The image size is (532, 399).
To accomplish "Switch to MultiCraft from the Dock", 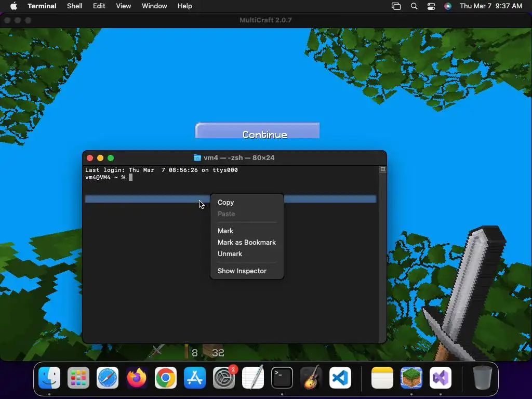I will pyautogui.click(x=411, y=378).
